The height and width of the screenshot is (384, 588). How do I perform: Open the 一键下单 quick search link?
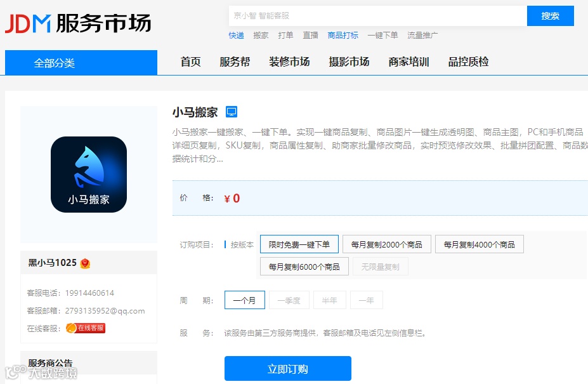click(382, 36)
